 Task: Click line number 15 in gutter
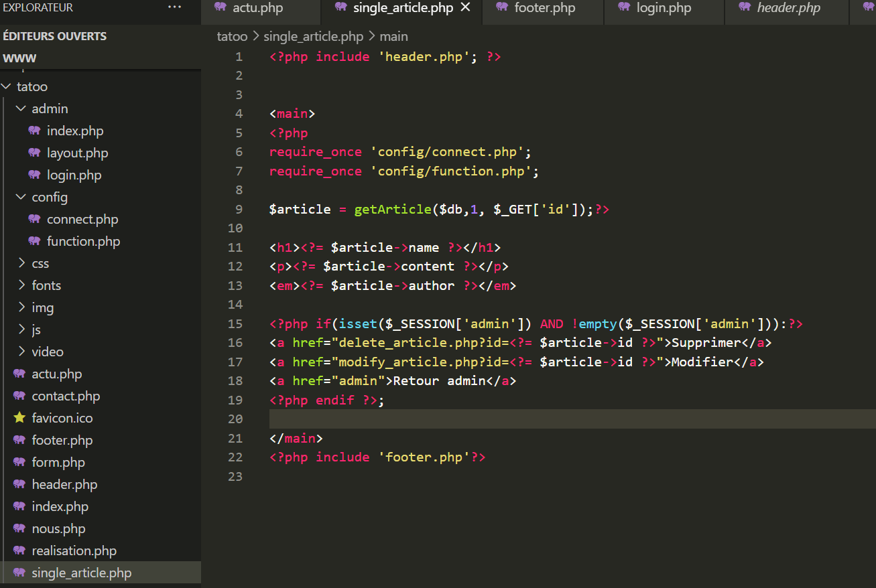235,323
